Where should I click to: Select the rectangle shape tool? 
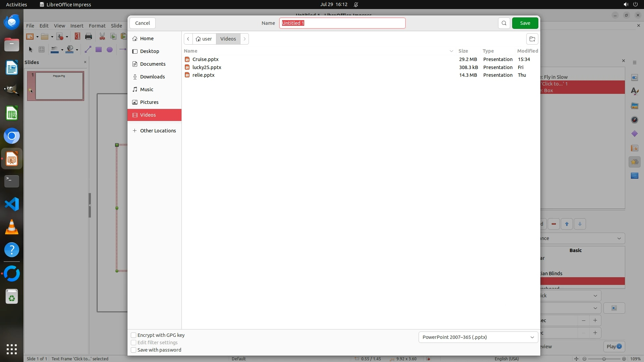point(98,50)
